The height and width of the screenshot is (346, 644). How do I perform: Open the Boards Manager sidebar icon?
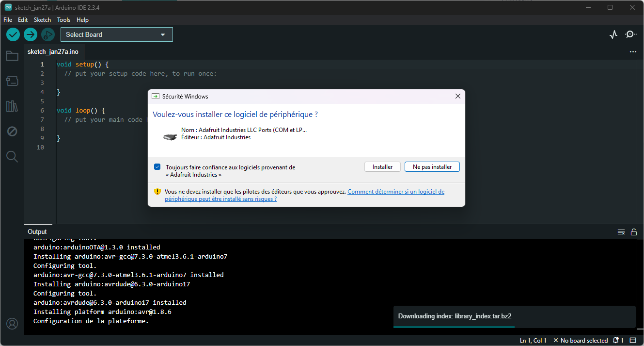(x=12, y=81)
